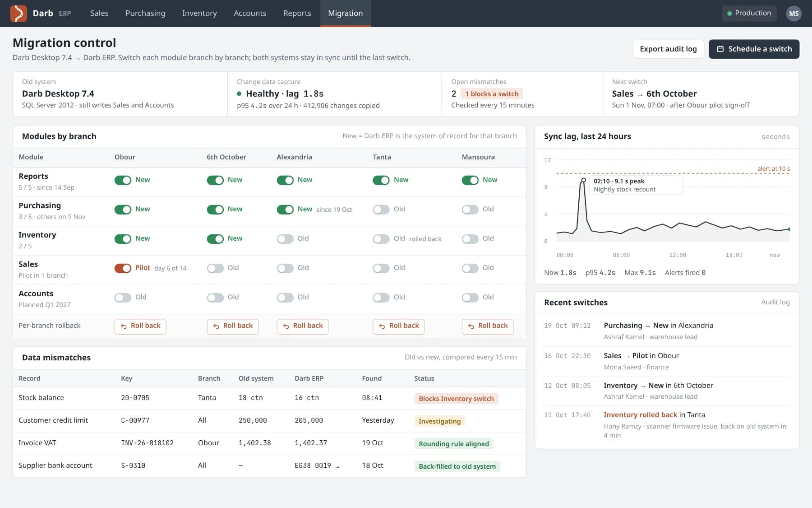Open the Inventory menu
The width and height of the screenshot is (812, 508).
[x=199, y=14]
